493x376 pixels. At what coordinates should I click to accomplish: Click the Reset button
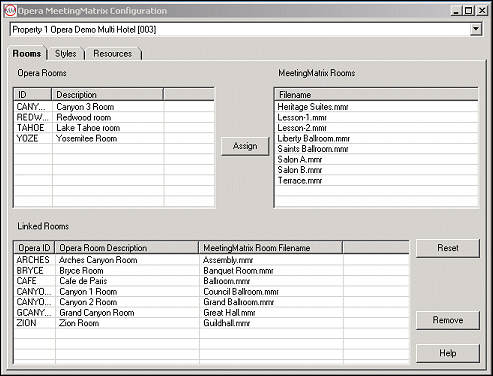pos(448,248)
